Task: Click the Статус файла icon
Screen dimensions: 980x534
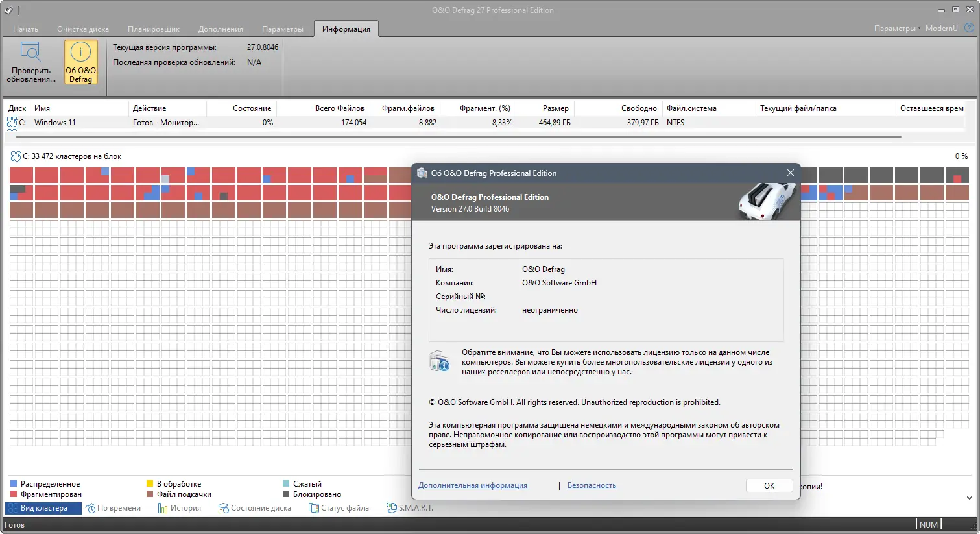Action: pyautogui.click(x=314, y=508)
